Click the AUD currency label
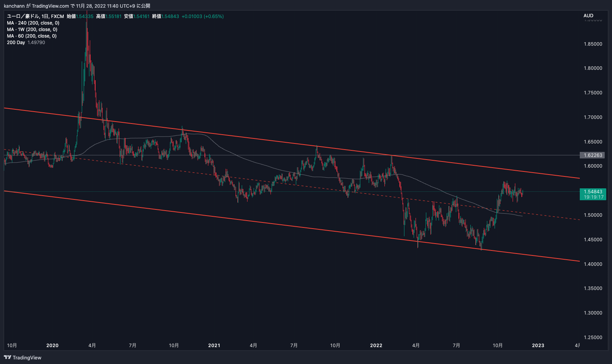Image resolution: width=612 pixels, height=364 pixels. click(x=588, y=16)
